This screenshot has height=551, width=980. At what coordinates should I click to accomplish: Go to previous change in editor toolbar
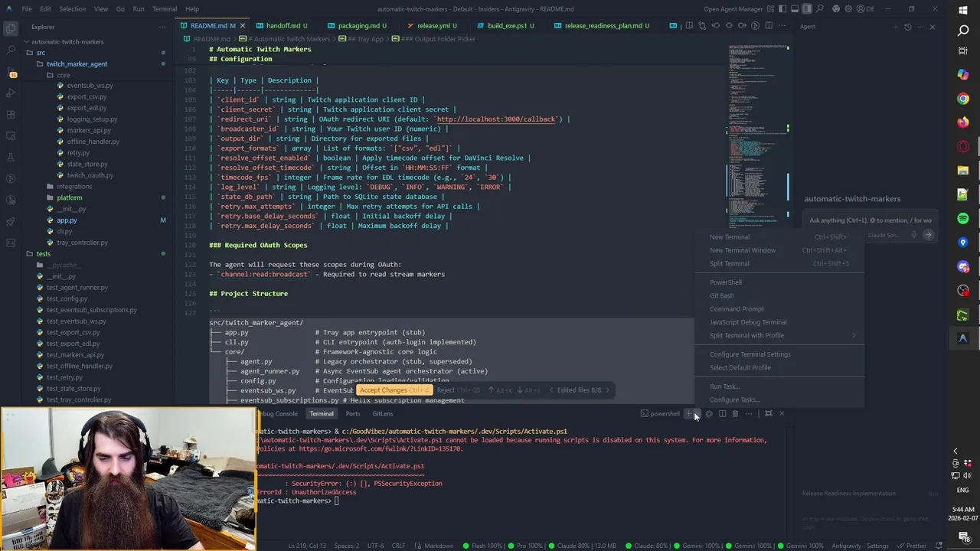tap(715, 26)
